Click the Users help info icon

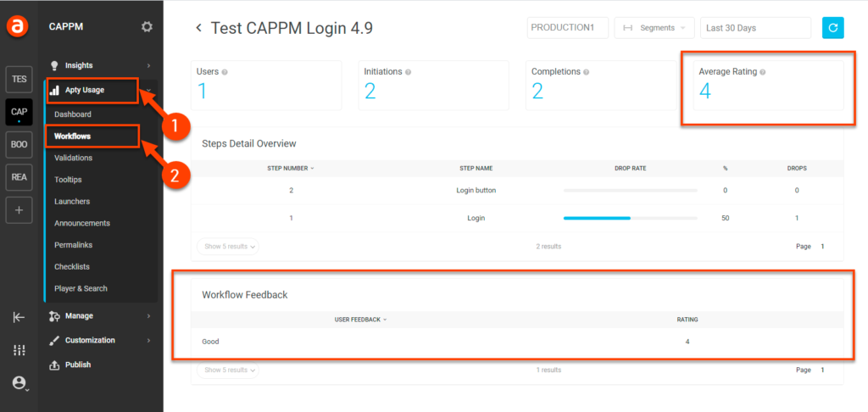224,72
